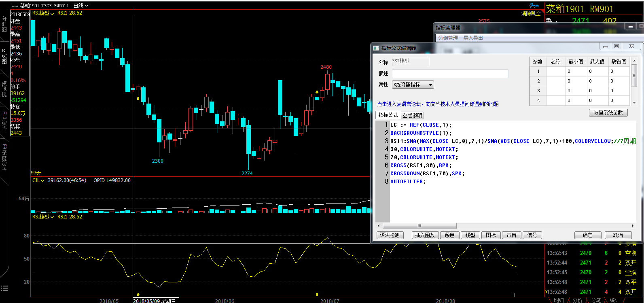Click the chain link icon beside 菜粕1901
This screenshot has height=303, width=644.
pos(15,6)
